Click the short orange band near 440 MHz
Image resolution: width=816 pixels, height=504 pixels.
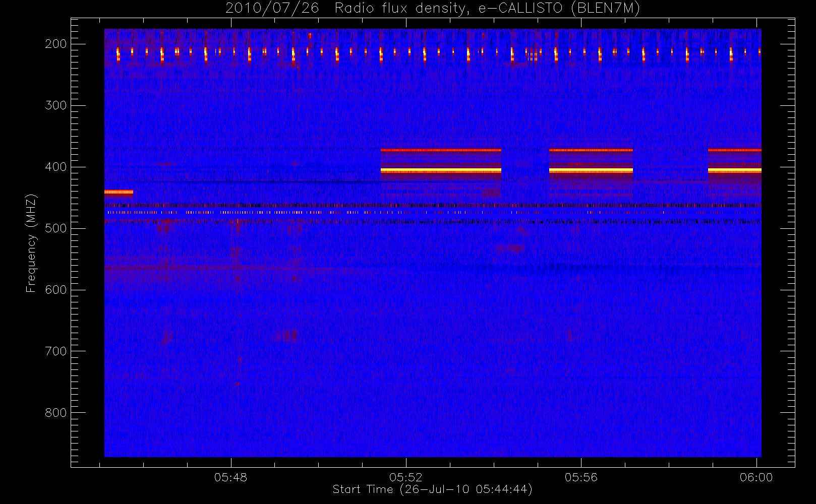tap(119, 192)
